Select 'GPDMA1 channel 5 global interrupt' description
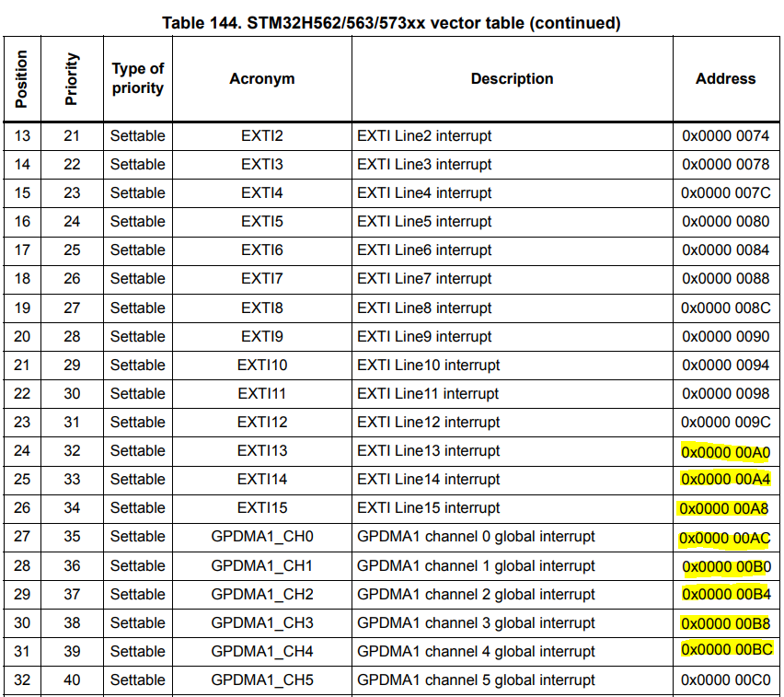 point(476,680)
